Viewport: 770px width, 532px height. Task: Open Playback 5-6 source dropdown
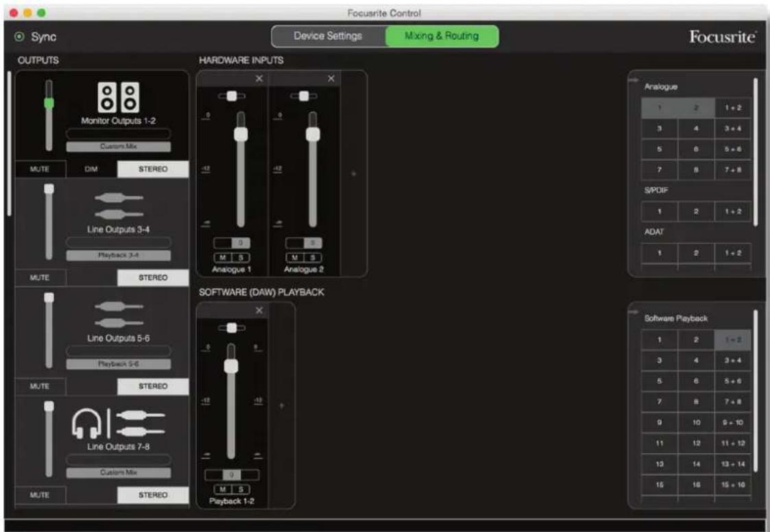119,364
